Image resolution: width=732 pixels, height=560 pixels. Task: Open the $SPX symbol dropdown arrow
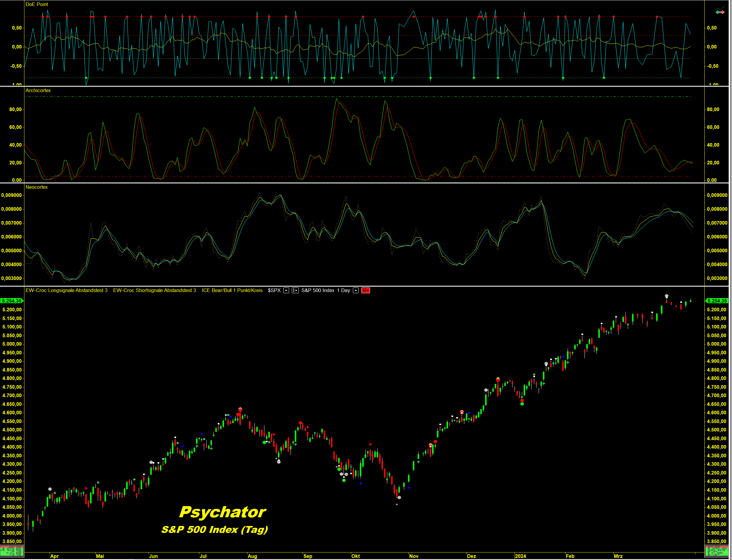[x=286, y=290]
